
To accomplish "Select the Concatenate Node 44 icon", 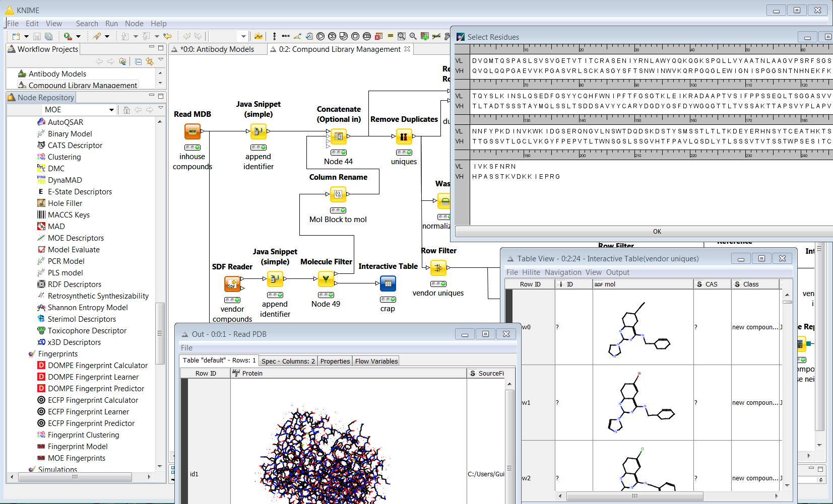I will click(338, 136).
